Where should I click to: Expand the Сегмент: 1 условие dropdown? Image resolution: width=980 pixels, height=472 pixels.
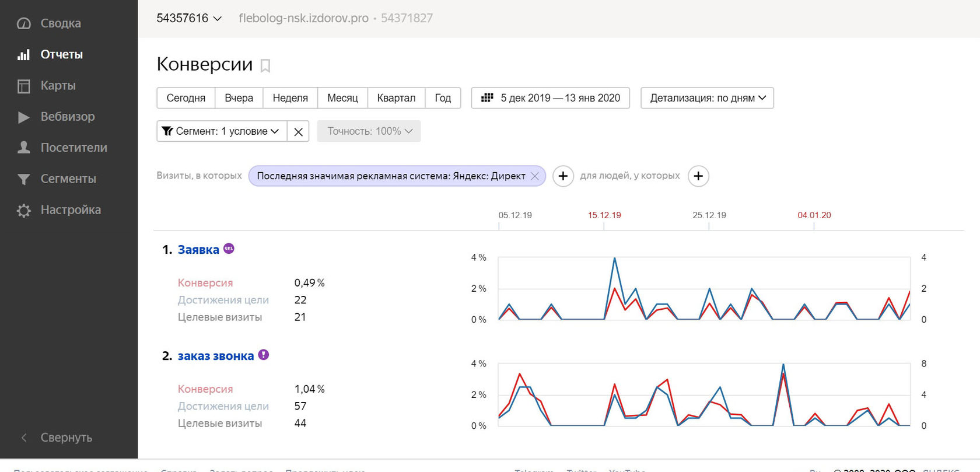pyautogui.click(x=222, y=131)
